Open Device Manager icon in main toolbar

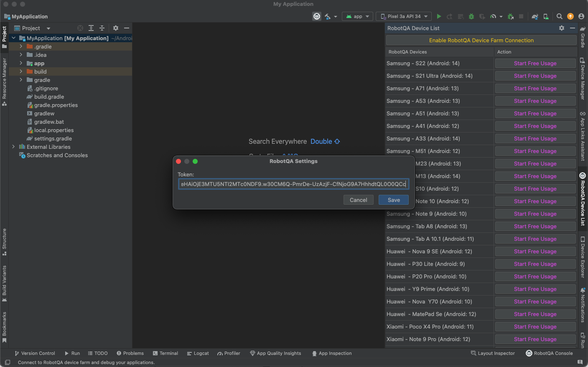546,16
